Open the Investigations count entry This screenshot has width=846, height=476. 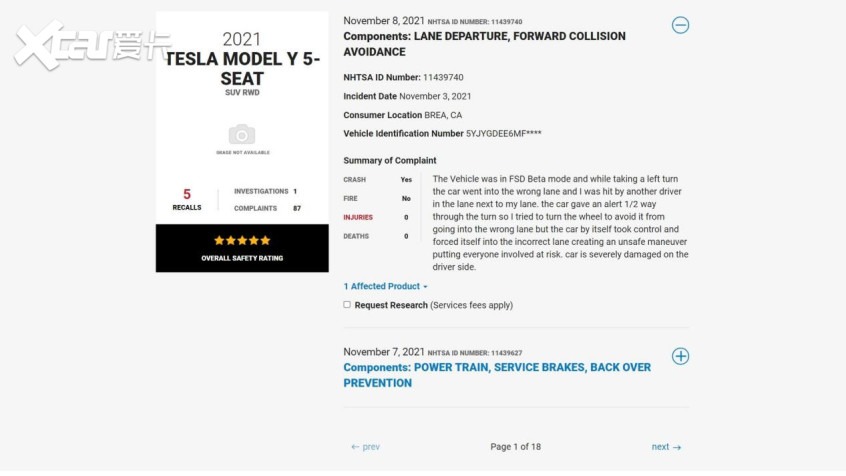pos(265,192)
